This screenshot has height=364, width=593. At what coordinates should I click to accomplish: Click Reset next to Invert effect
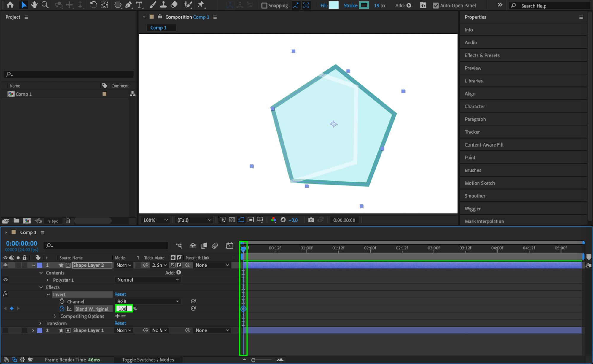(120, 294)
